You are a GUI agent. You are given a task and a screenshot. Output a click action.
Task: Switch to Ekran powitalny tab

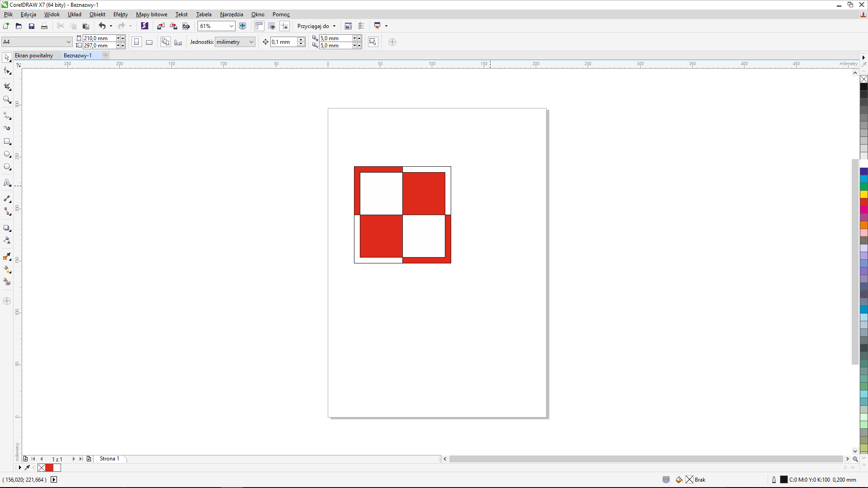point(34,56)
